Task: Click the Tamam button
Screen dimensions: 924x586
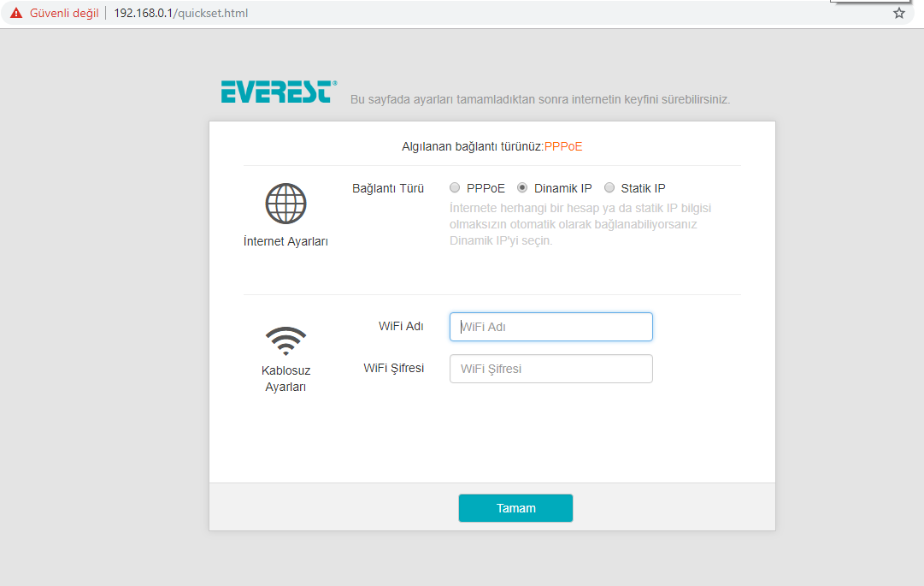Action: (515, 508)
